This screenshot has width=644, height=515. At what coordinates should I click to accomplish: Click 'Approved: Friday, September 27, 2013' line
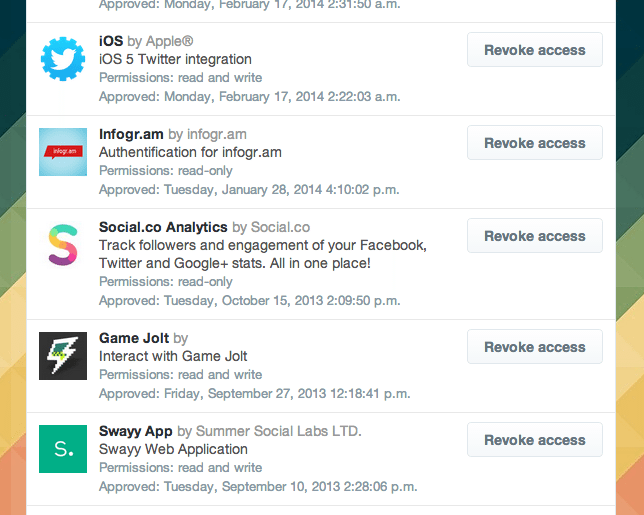click(255, 393)
